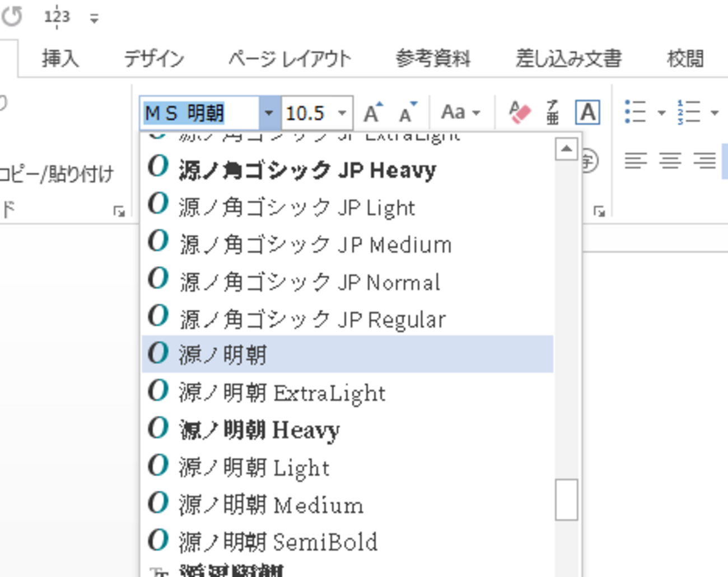Click the grow font size icon
The width and height of the screenshot is (728, 577).
click(x=372, y=113)
